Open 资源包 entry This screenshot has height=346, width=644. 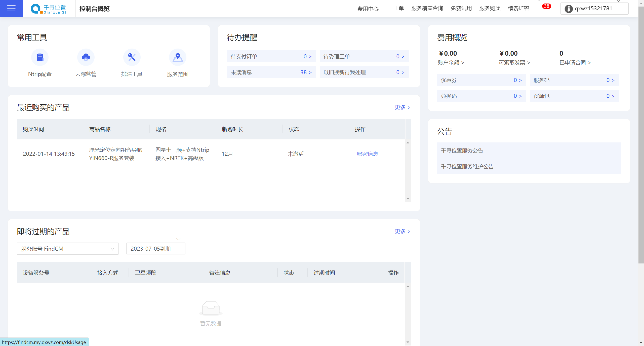tap(574, 96)
